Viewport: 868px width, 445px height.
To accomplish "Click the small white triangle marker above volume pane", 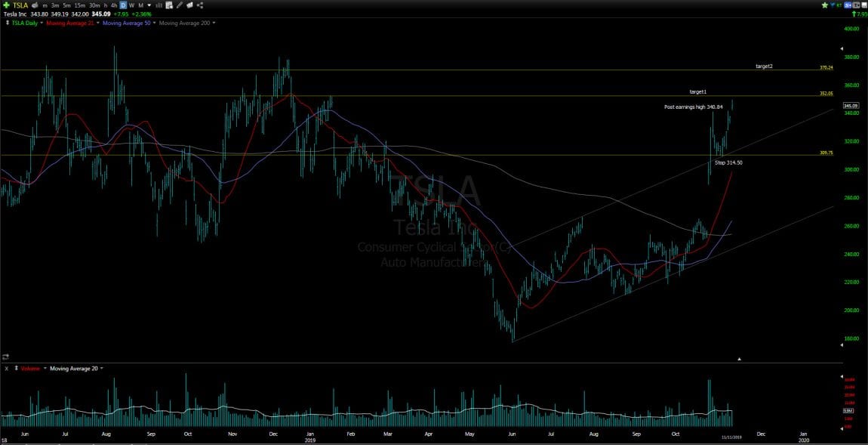I will [740, 359].
